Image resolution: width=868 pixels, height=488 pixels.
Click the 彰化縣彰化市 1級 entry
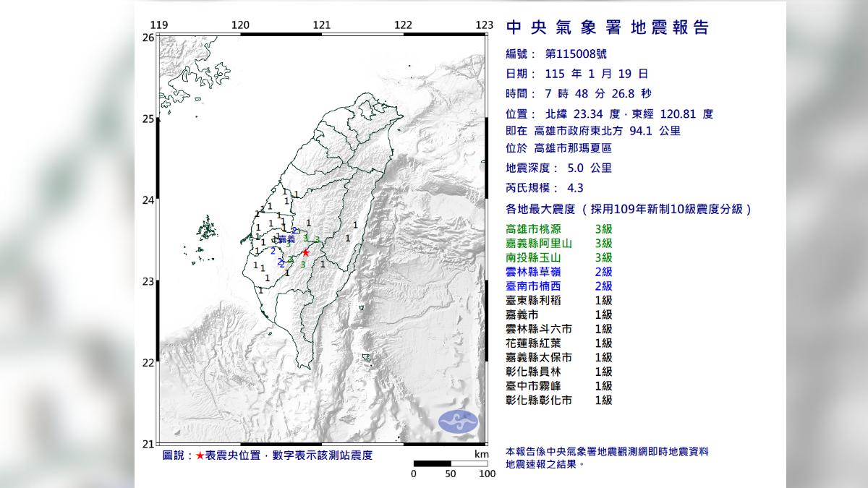click(559, 400)
